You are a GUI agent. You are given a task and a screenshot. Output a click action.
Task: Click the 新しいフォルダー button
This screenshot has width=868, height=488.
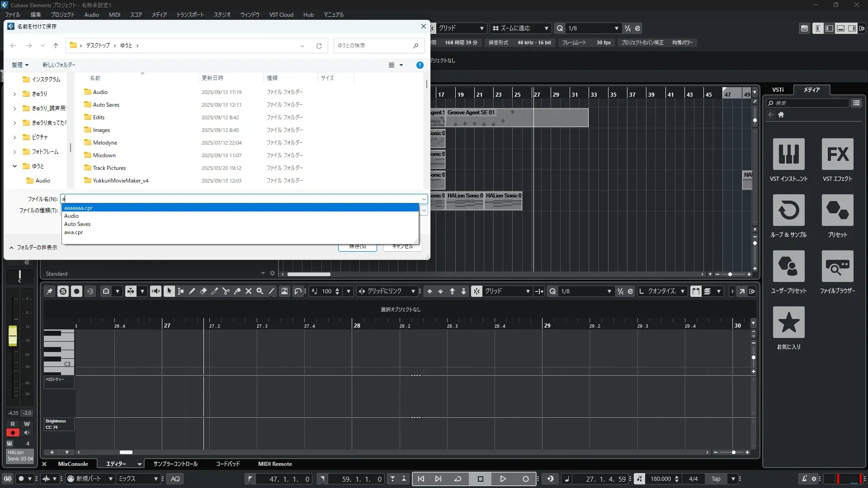(x=59, y=65)
